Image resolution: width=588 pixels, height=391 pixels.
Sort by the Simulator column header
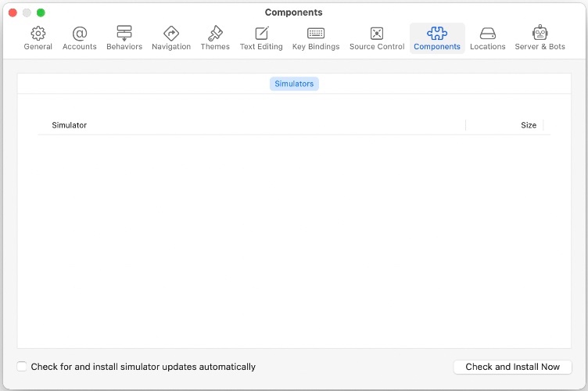pos(69,125)
